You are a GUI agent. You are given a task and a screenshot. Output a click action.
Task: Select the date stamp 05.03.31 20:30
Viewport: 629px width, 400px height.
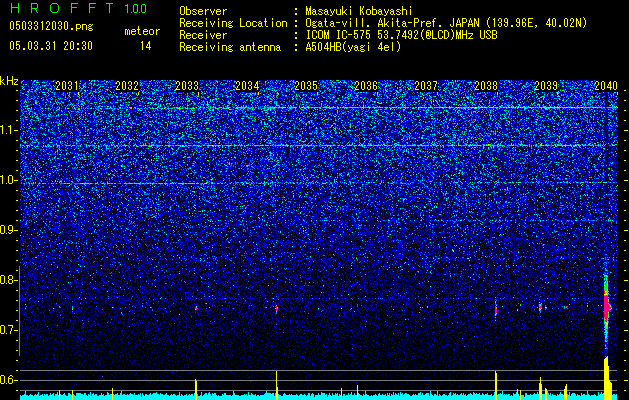click(51, 46)
